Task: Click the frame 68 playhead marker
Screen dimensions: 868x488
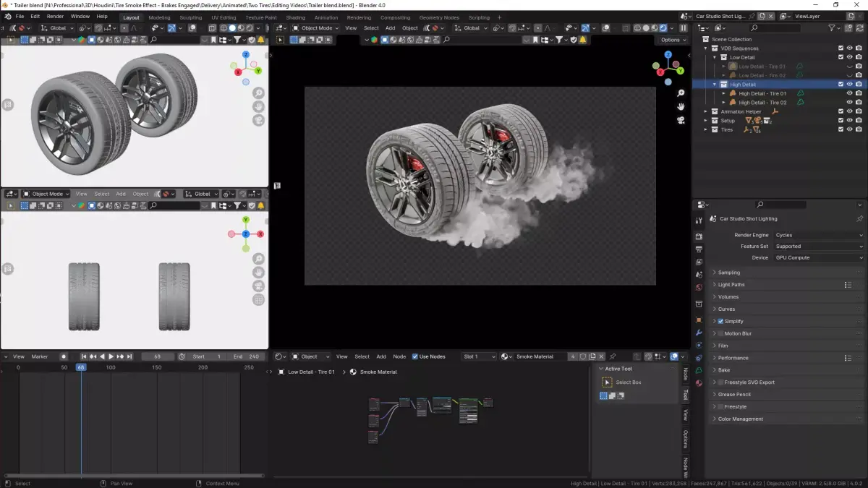Action: tap(81, 367)
